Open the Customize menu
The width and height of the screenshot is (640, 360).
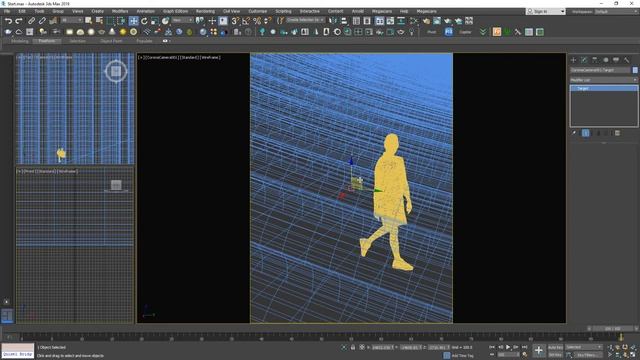click(258, 11)
